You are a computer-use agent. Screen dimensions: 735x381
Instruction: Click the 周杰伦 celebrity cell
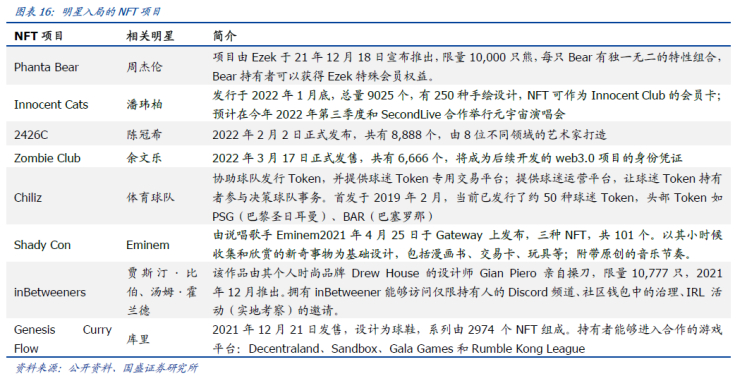pyautogui.click(x=144, y=67)
